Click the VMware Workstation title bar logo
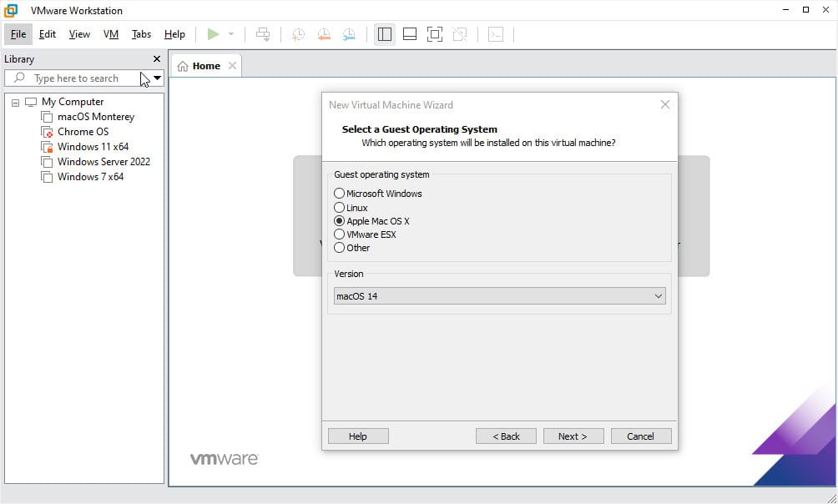Viewport: 838px width, 504px height. coord(11,10)
